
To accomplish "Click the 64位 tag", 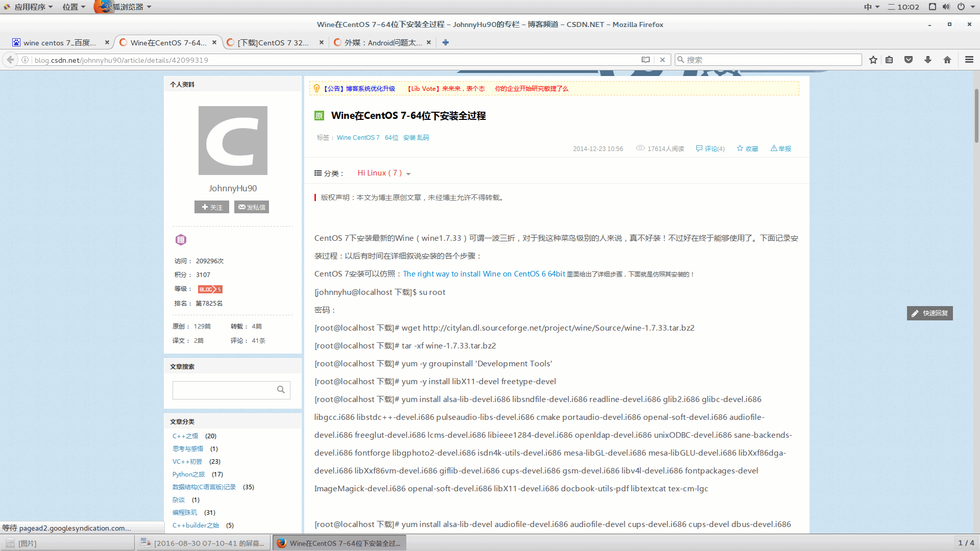I will click(391, 137).
